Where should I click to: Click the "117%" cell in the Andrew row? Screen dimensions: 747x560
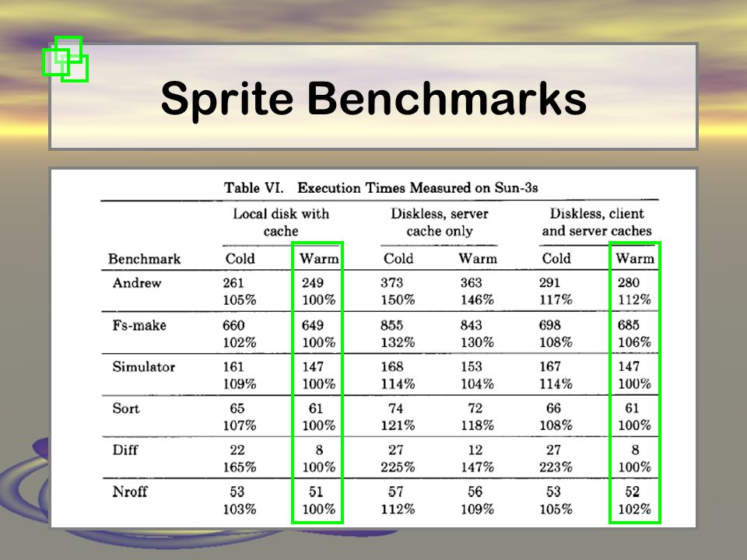point(556,300)
